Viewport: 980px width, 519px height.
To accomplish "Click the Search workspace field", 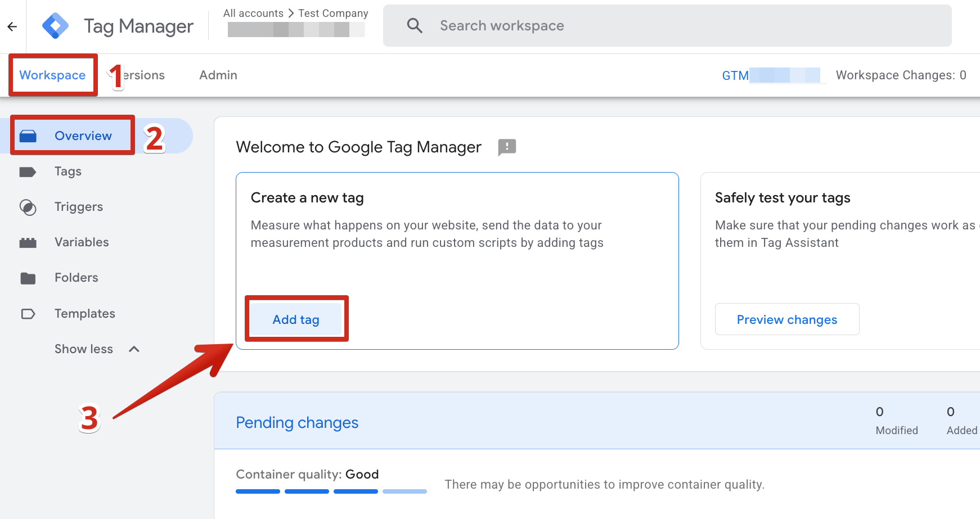I will point(667,26).
